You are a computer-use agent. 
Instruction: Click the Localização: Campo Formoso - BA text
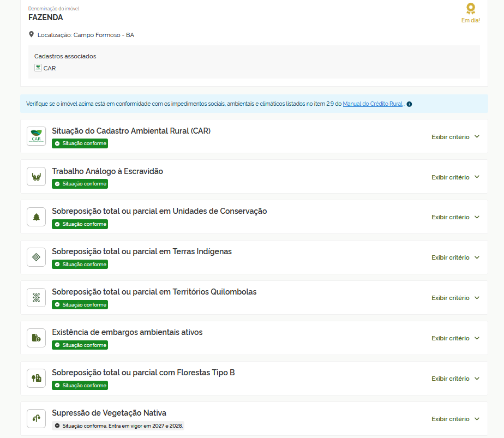click(x=86, y=35)
